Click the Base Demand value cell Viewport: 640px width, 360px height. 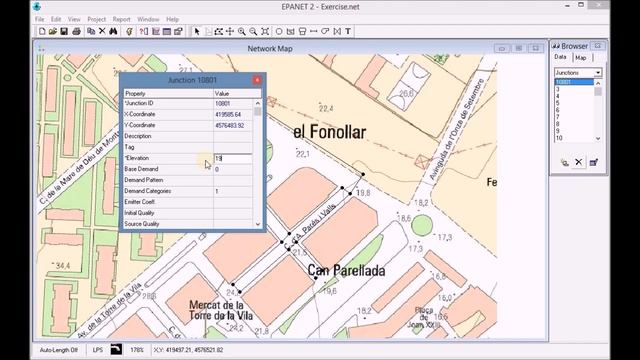233,169
